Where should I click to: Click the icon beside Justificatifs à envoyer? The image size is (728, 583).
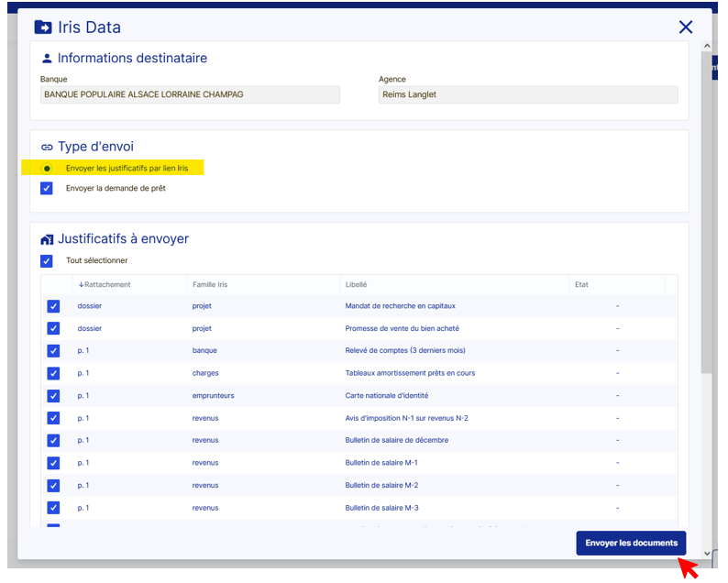(x=47, y=239)
